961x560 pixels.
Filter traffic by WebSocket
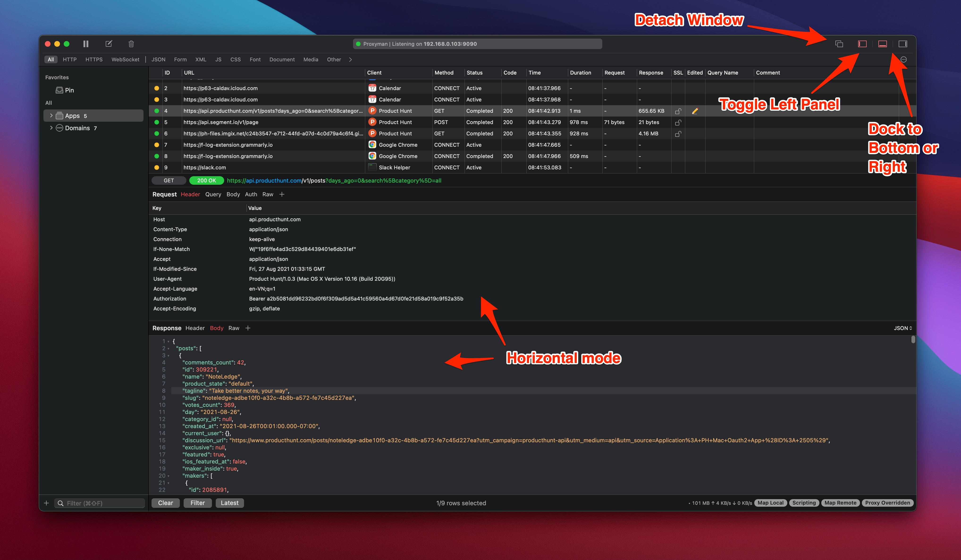click(x=125, y=59)
